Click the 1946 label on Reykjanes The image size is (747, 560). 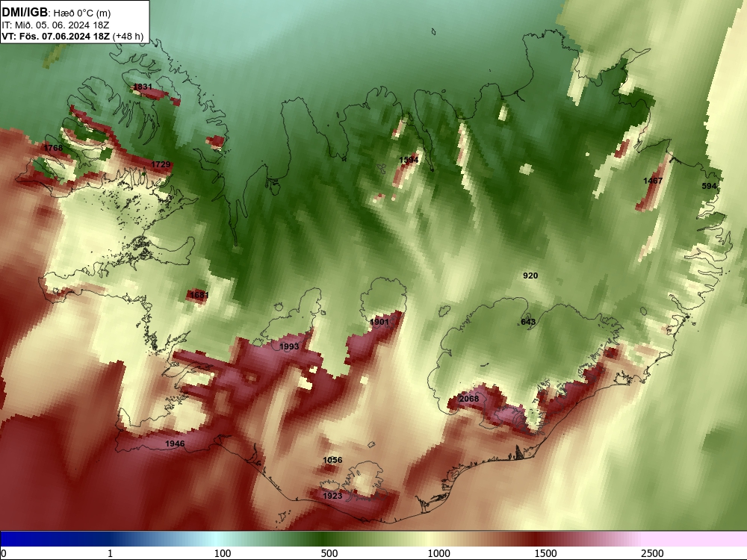175,444
